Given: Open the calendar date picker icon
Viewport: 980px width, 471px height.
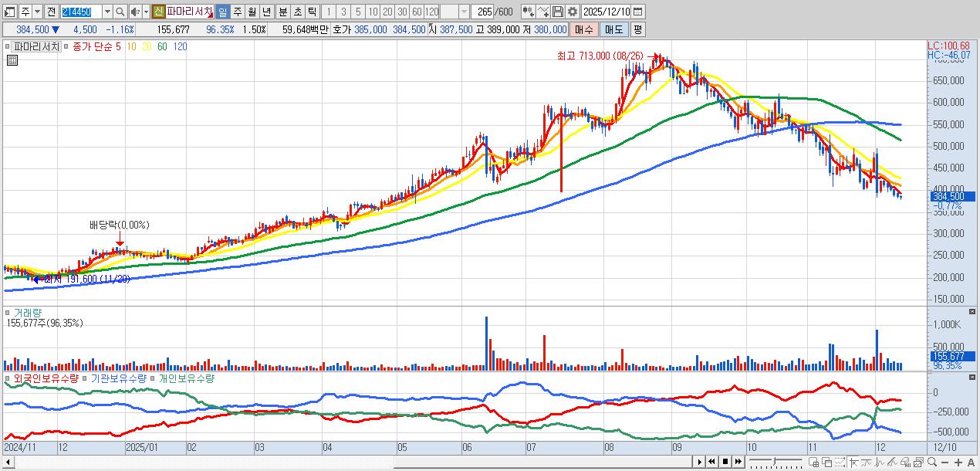Looking at the screenshot, I should pos(638,12).
